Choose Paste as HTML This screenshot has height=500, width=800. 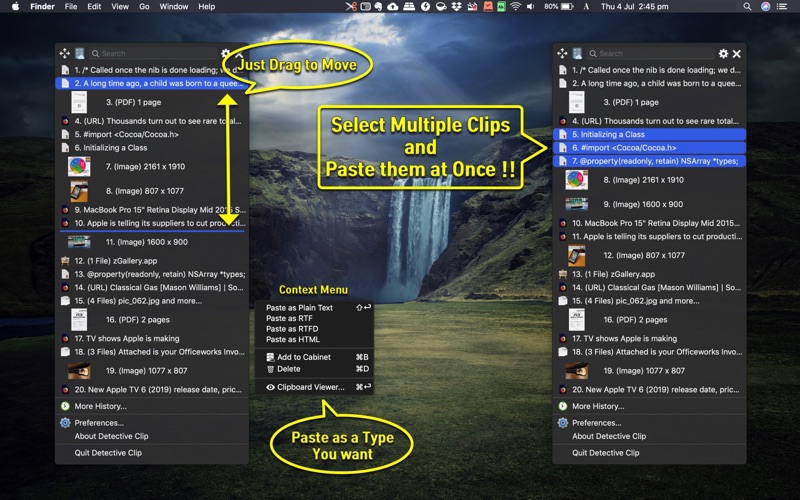coord(314,339)
